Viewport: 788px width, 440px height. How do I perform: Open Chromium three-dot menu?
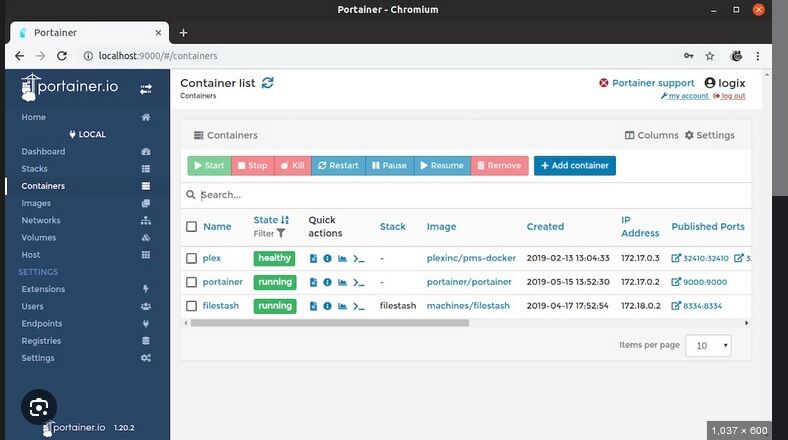click(x=757, y=56)
